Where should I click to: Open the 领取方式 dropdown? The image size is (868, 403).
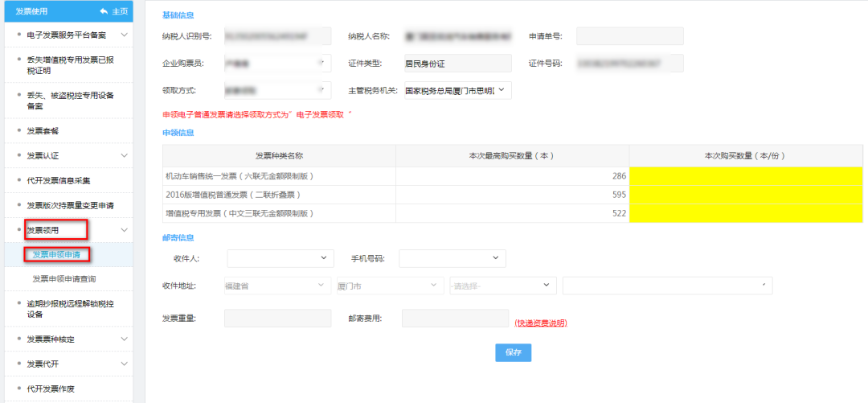[x=277, y=90]
